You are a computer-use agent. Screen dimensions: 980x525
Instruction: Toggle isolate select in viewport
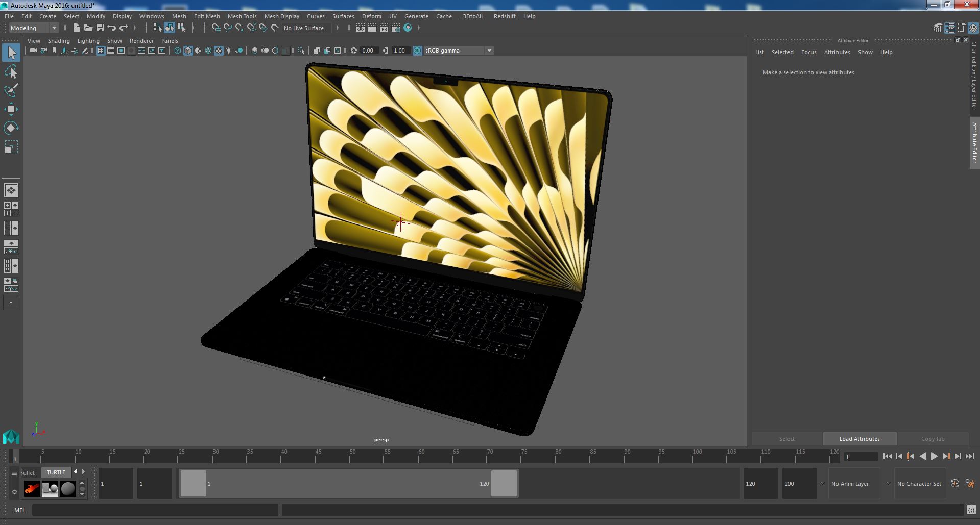point(301,51)
